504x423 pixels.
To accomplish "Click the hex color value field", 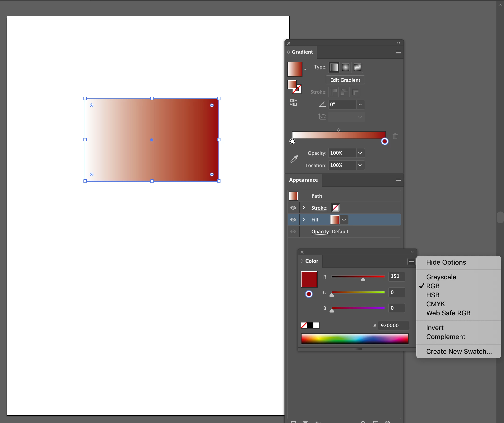I will point(393,326).
